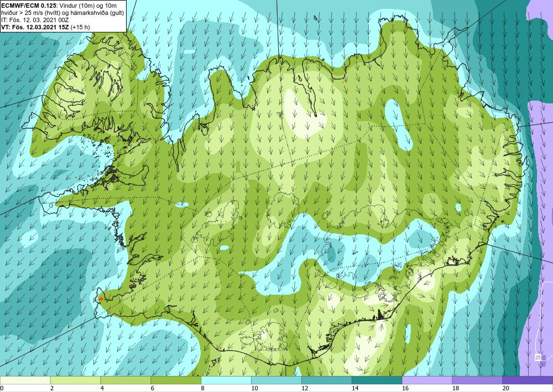This screenshot has height=392, width=553.
Task: Click the legend scale label '2'
Action: click(x=52, y=389)
